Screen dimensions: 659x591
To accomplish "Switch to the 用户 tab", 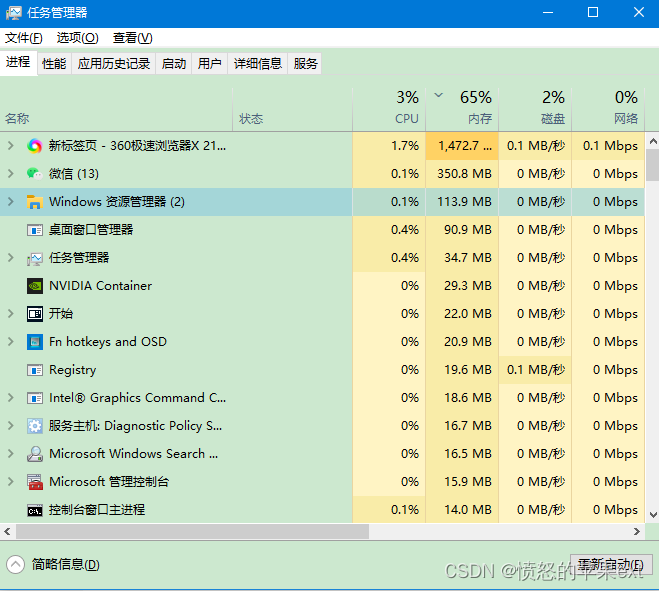I will (x=209, y=64).
